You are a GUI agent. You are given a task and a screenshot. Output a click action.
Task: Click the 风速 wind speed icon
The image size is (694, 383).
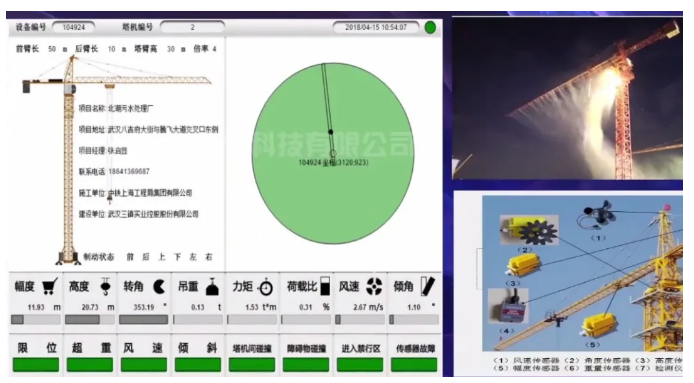(x=374, y=286)
